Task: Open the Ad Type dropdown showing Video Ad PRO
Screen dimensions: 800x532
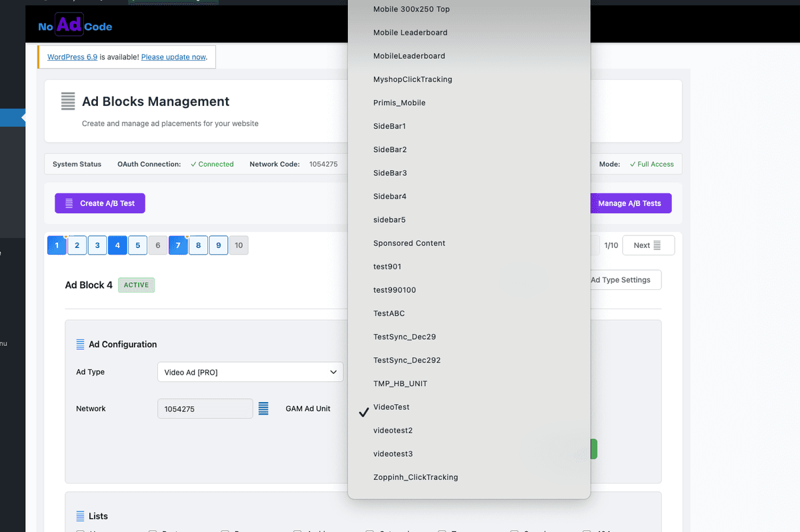Action: click(250, 372)
